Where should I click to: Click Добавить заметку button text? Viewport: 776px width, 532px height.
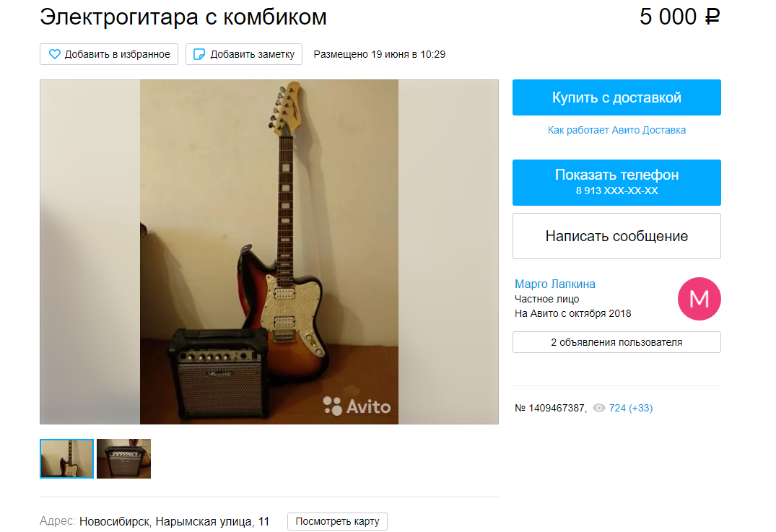253,54
